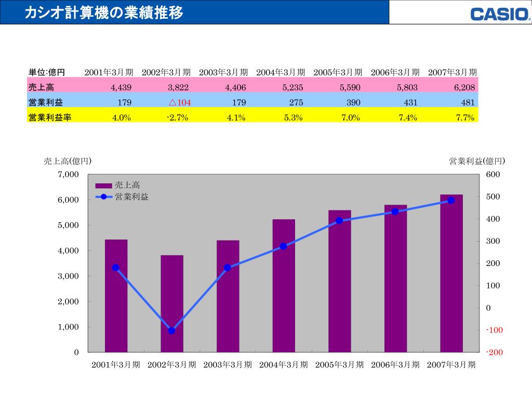Select margin value 5.3%
Viewport: 532px width, 399px height.
(x=294, y=118)
